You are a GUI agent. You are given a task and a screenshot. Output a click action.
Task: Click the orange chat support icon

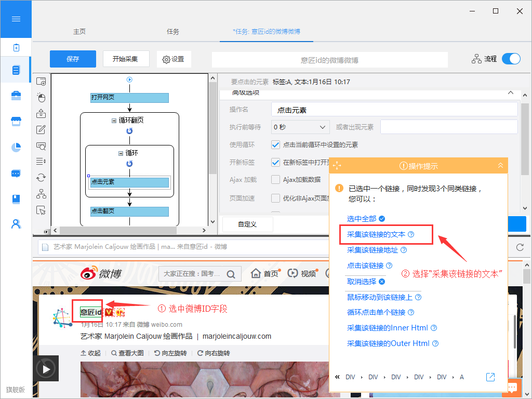tap(512, 387)
